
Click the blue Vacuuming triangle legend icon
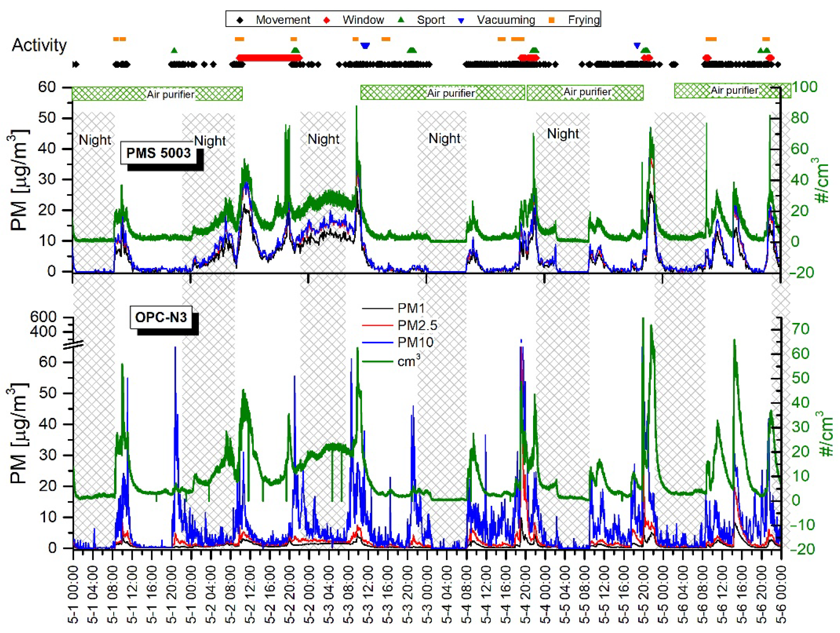coord(461,20)
